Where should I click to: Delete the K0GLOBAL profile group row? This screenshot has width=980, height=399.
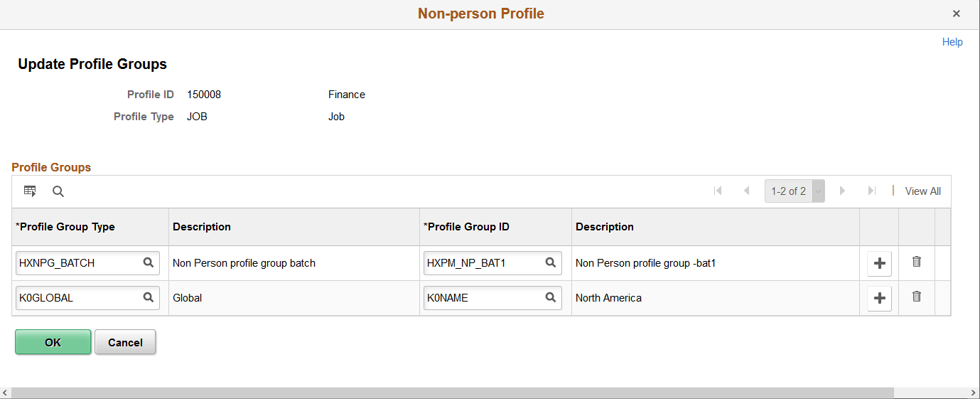[917, 297]
